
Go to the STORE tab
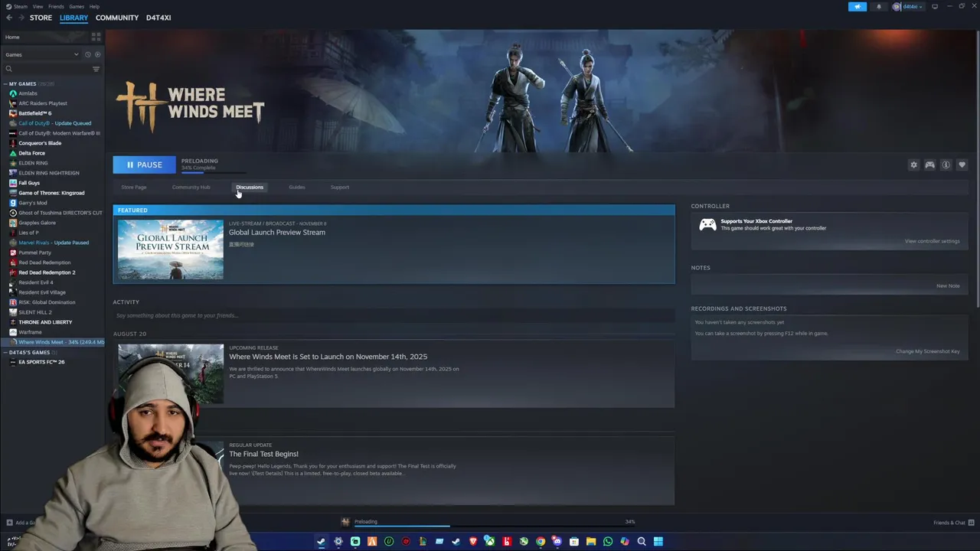tap(41, 18)
